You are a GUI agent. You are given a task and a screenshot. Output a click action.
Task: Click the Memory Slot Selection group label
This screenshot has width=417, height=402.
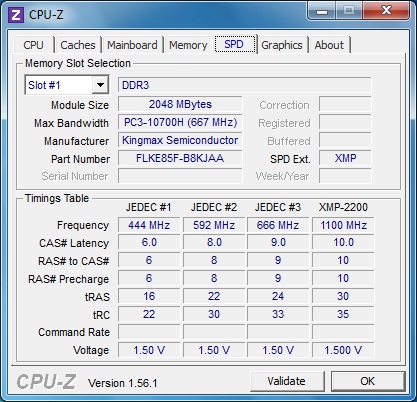(x=78, y=63)
